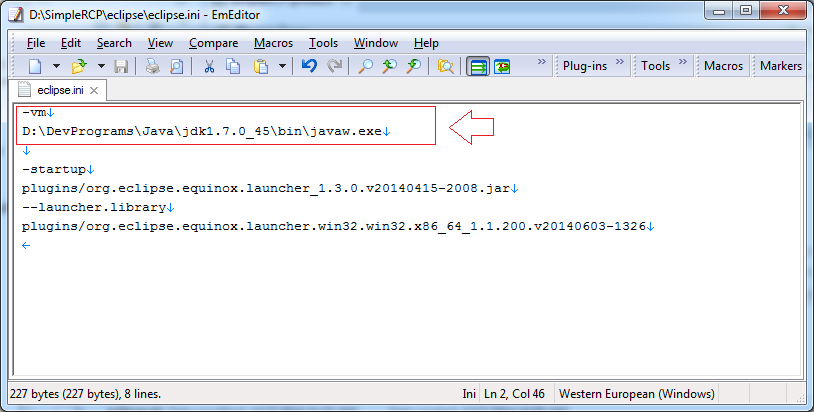Click Western European (Windows) encoding status
This screenshot has width=814, height=412.
pyautogui.click(x=636, y=394)
